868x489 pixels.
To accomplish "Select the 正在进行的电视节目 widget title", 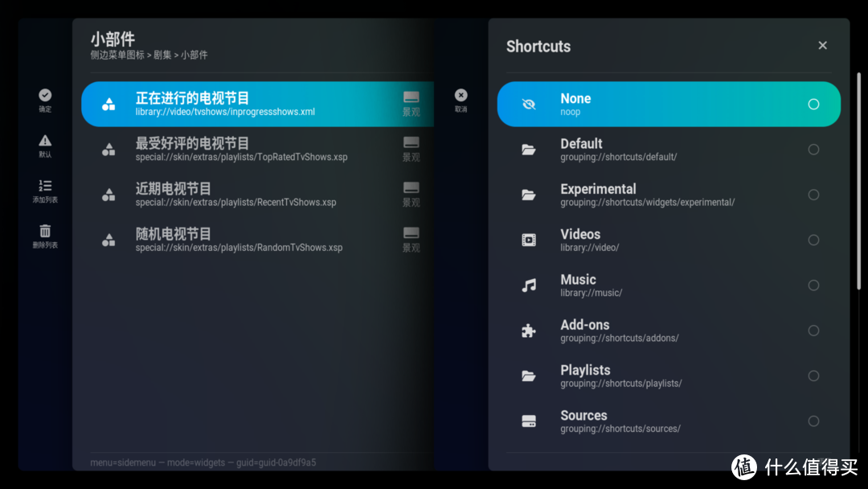I will pos(192,98).
